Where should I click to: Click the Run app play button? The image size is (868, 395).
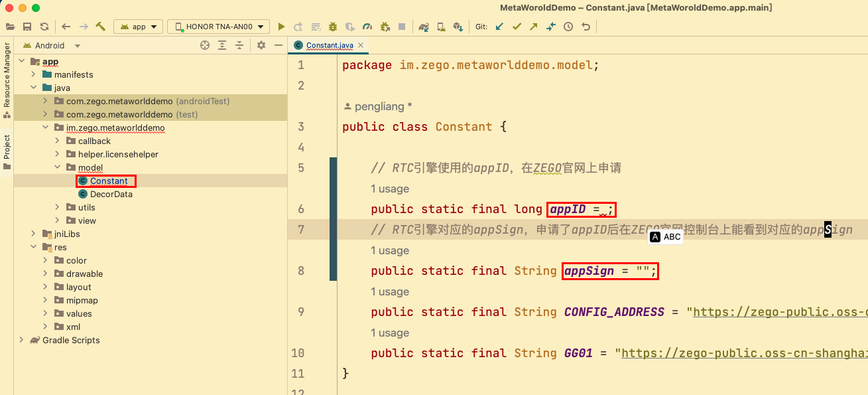pyautogui.click(x=281, y=27)
